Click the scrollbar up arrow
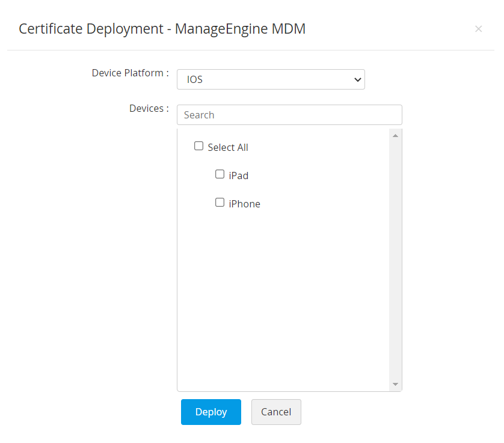The height and width of the screenshot is (443, 504). point(395,135)
